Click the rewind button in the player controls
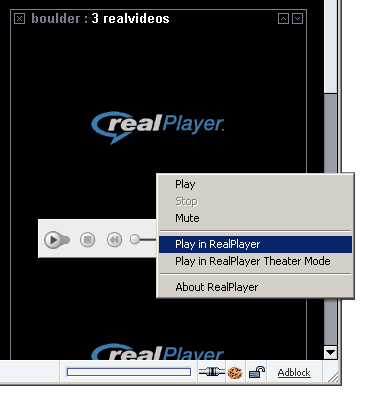The image size is (365, 406). [114, 240]
